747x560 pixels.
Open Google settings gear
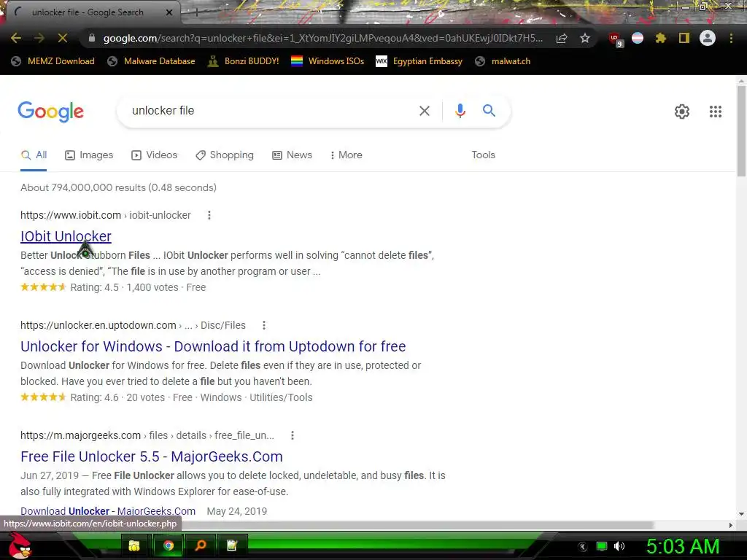click(682, 112)
